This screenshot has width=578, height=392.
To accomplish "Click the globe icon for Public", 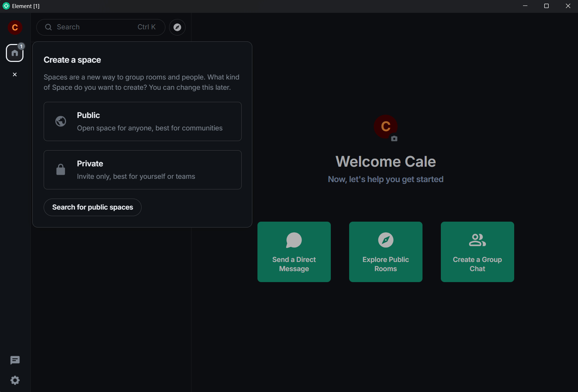I will coord(61,121).
